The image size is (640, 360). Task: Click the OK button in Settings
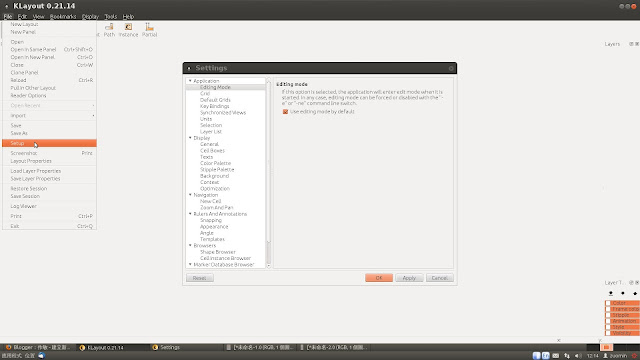[x=379, y=278]
